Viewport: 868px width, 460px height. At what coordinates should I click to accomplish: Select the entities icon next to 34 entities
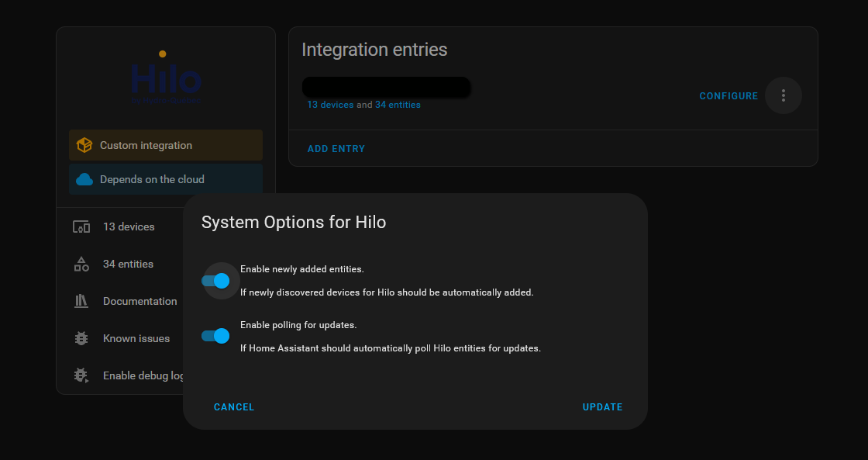coord(81,264)
